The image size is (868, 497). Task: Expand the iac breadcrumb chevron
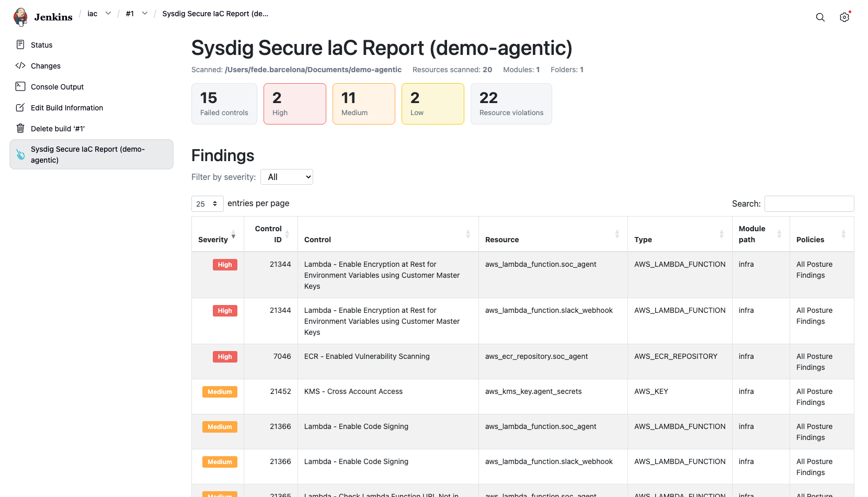coord(108,14)
